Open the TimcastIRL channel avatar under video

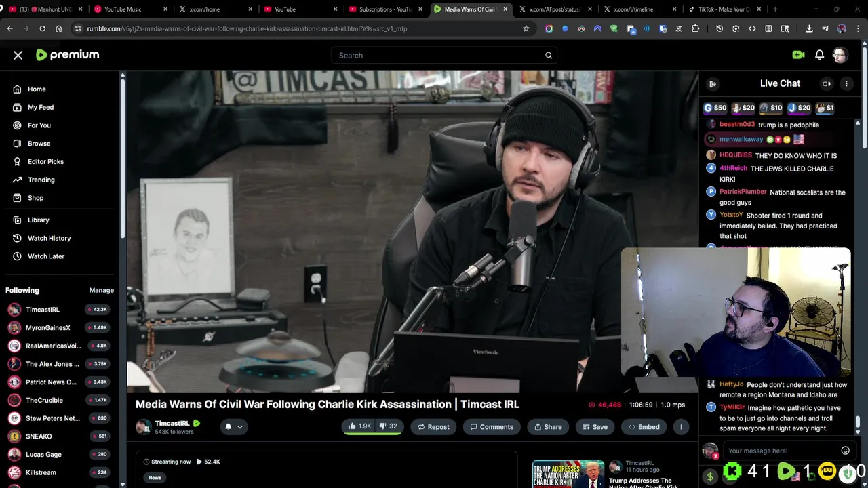click(x=143, y=427)
